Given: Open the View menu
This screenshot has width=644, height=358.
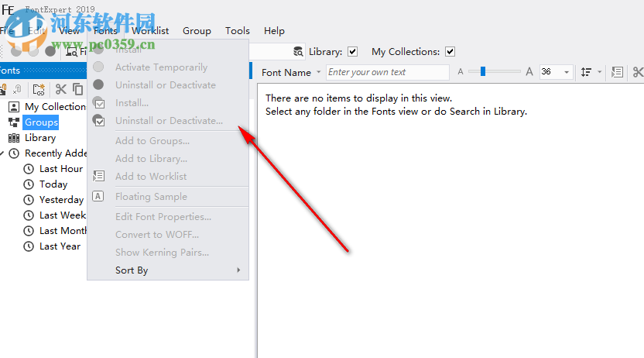Looking at the screenshot, I should pyautogui.click(x=69, y=31).
